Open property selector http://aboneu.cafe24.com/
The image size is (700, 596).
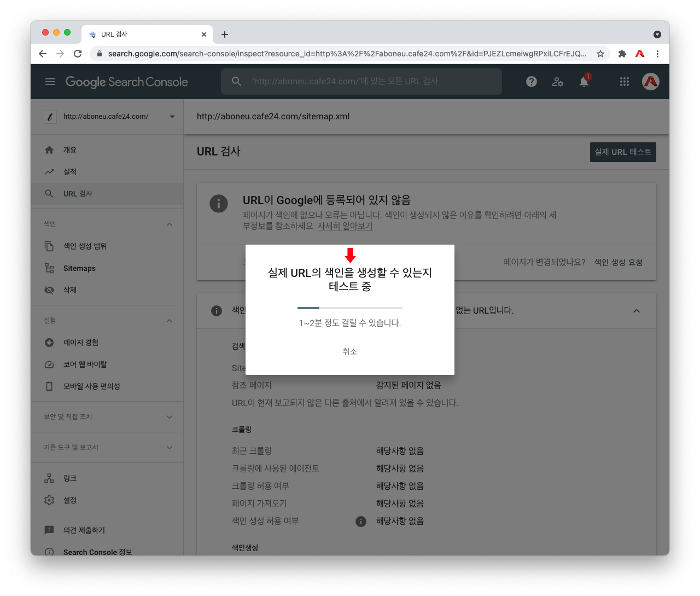click(x=109, y=117)
